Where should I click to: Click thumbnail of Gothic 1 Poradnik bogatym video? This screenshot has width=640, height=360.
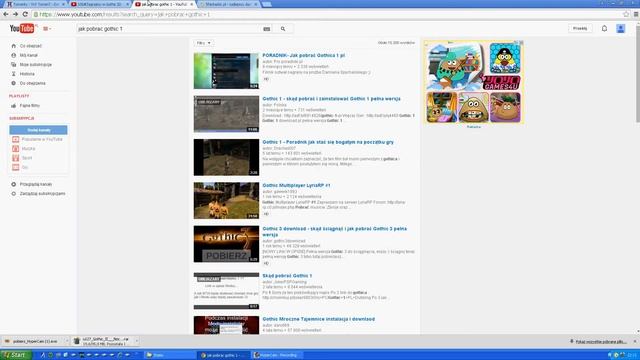point(226,157)
